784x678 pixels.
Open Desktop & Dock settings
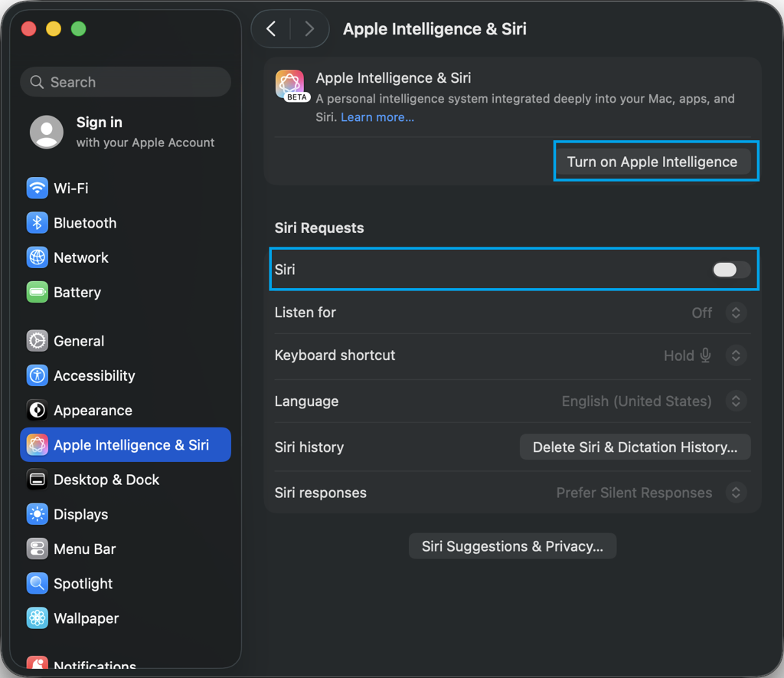tap(126, 480)
